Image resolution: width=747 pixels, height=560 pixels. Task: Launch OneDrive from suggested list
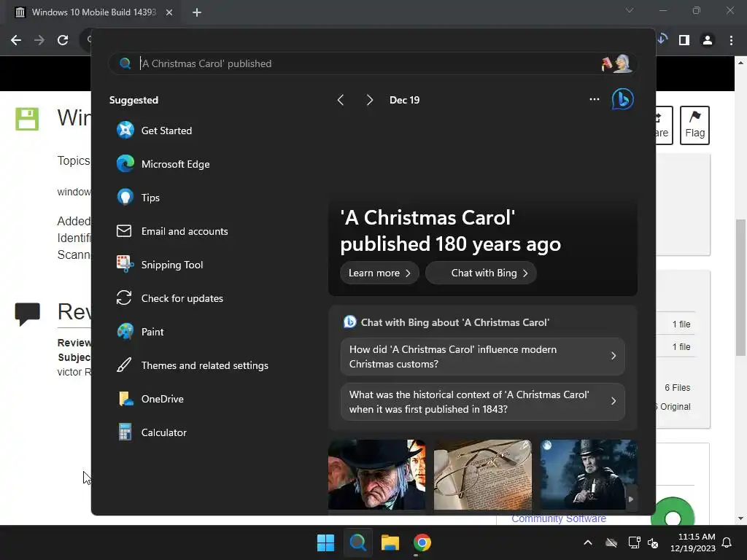[x=150, y=399]
